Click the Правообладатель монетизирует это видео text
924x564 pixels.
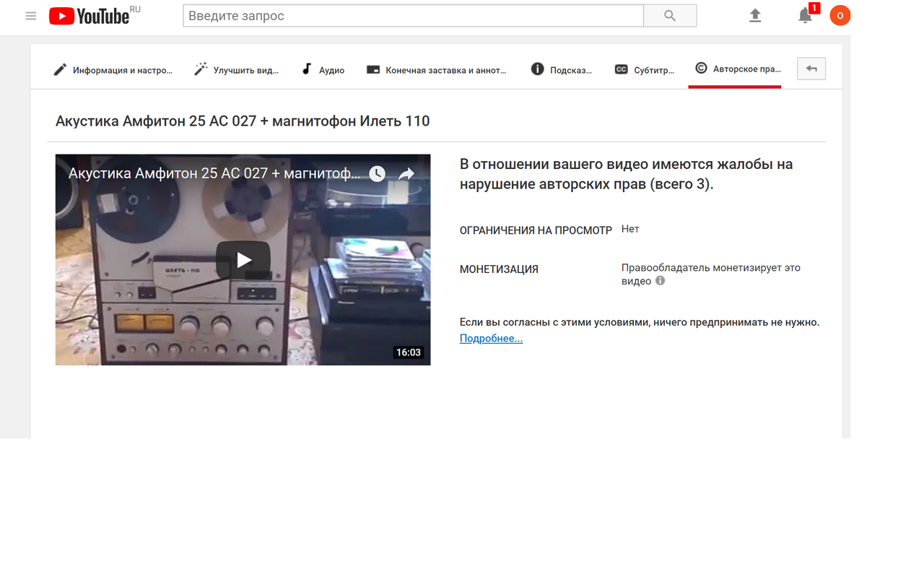(x=710, y=274)
